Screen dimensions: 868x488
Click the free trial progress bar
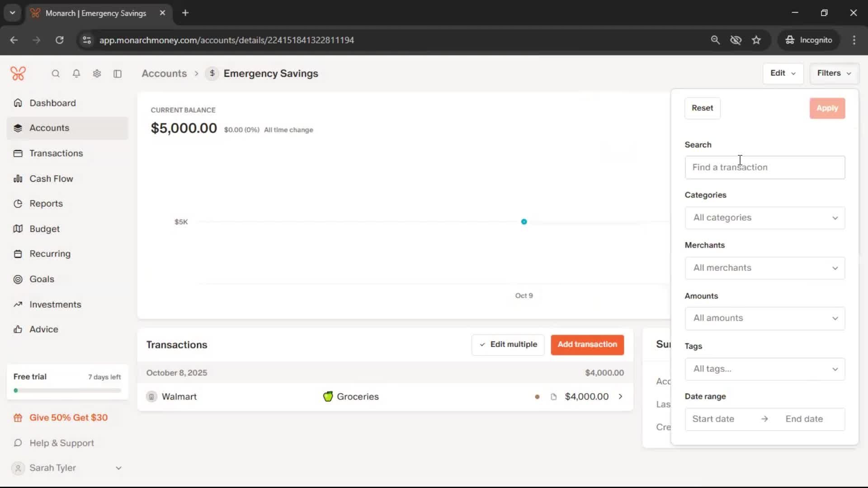pos(67,390)
